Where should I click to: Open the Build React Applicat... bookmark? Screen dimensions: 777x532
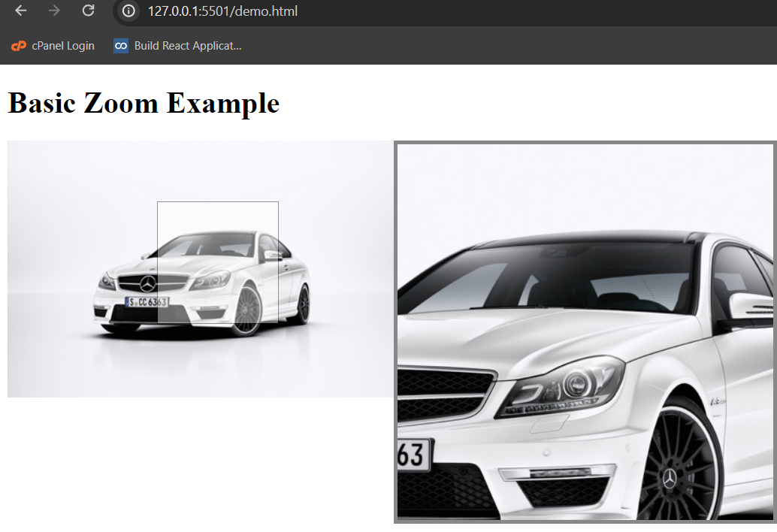[x=177, y=46]
